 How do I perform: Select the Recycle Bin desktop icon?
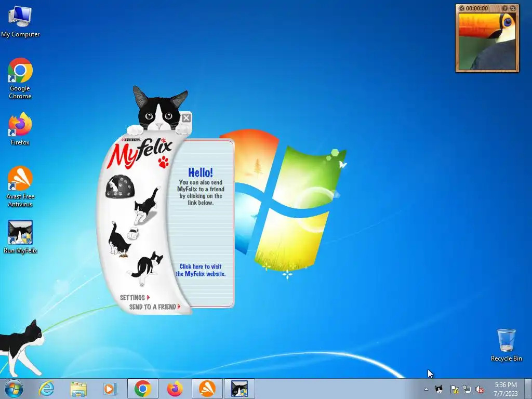[506, 345]
